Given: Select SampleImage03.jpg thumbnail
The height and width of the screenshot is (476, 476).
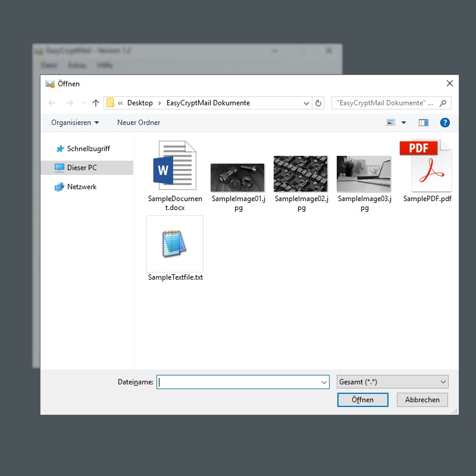Looking at the screenshot, I should pyautogui.click(x=364, y=174).
